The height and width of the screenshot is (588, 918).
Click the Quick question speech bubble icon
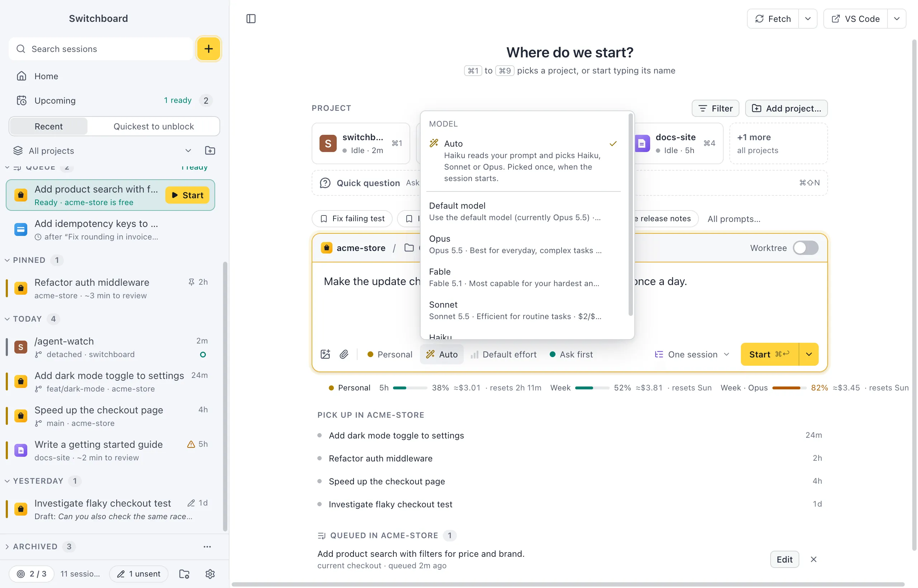click(x=325, y=183)
